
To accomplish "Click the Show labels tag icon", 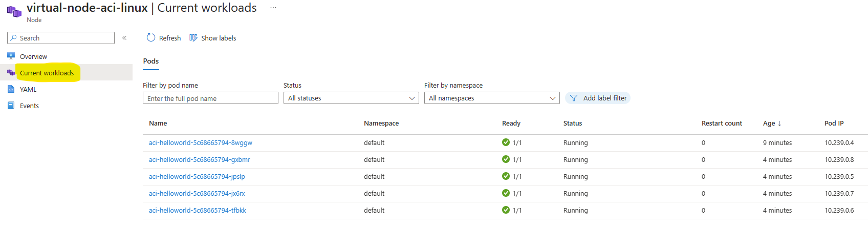I will pos(193,37).
